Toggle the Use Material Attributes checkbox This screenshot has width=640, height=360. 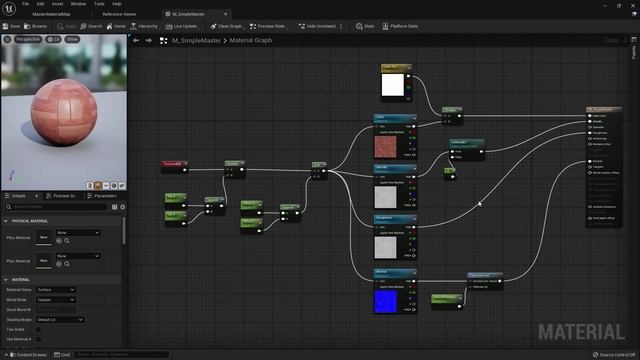[x=38, y=339]
